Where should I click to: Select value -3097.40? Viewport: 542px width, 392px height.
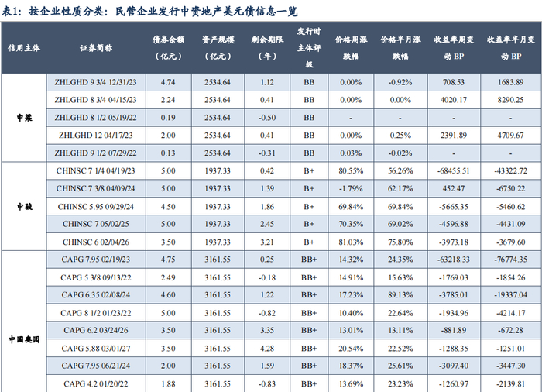pyautogui.click(x=454, y=366)
